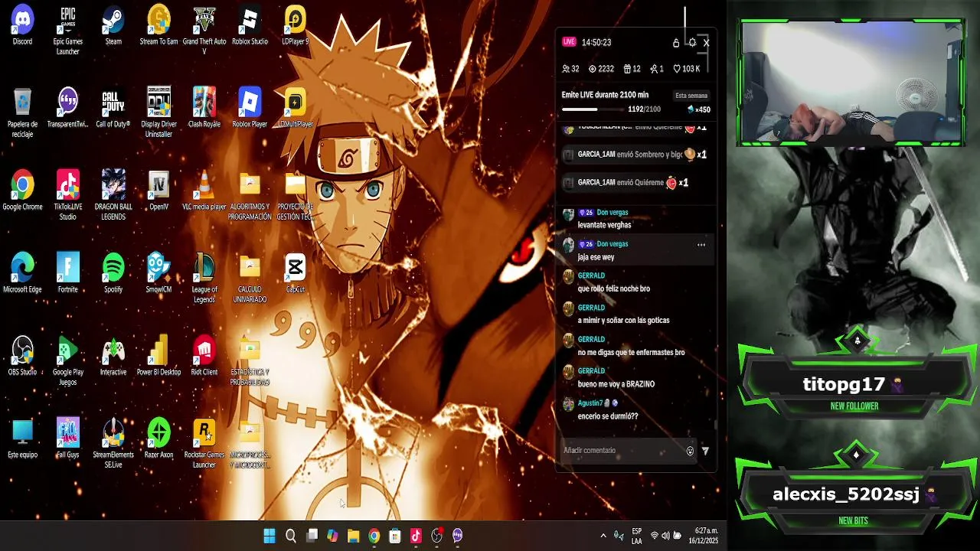
Task: Click the likes heart counter
Action: [x=687, y=69]
